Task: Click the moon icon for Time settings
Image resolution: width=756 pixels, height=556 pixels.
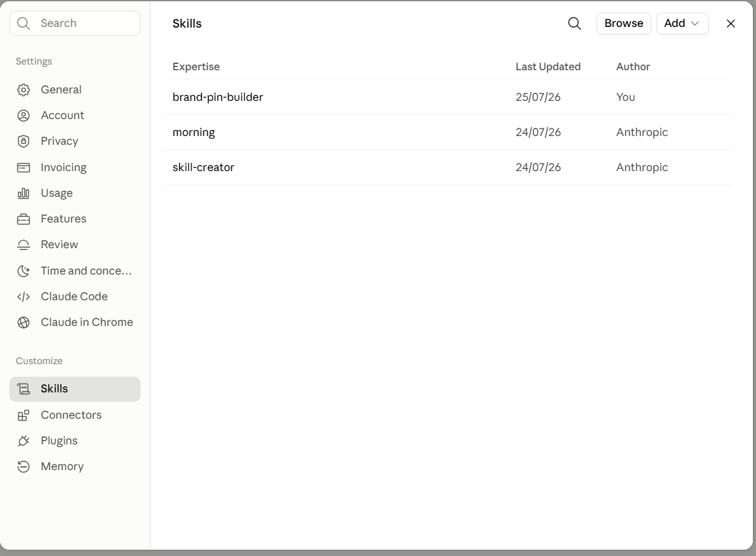Action: (x=23, y=271)
